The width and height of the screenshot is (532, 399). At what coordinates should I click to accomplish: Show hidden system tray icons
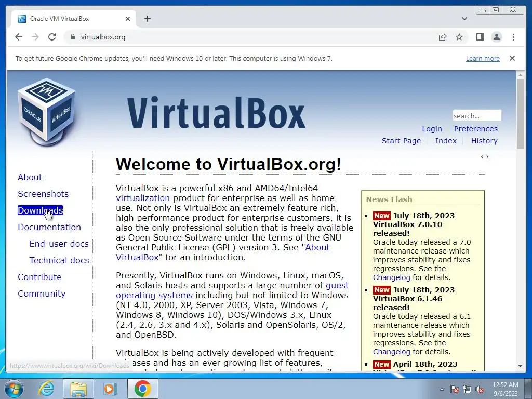(442, 389)
